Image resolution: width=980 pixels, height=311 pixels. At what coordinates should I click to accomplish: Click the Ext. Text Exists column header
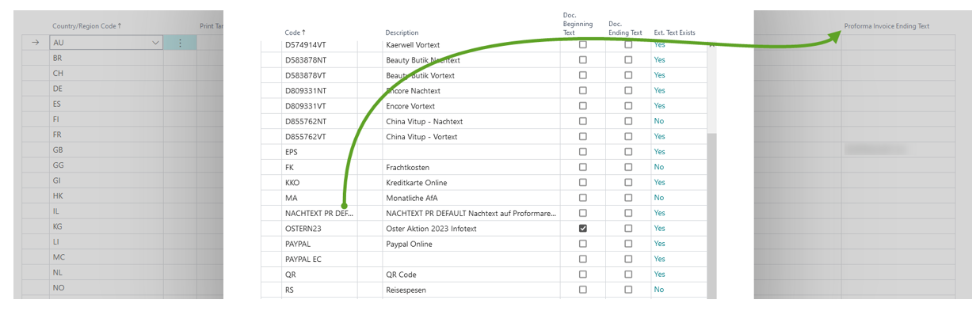pyautogui.click(x=674, y=32)
